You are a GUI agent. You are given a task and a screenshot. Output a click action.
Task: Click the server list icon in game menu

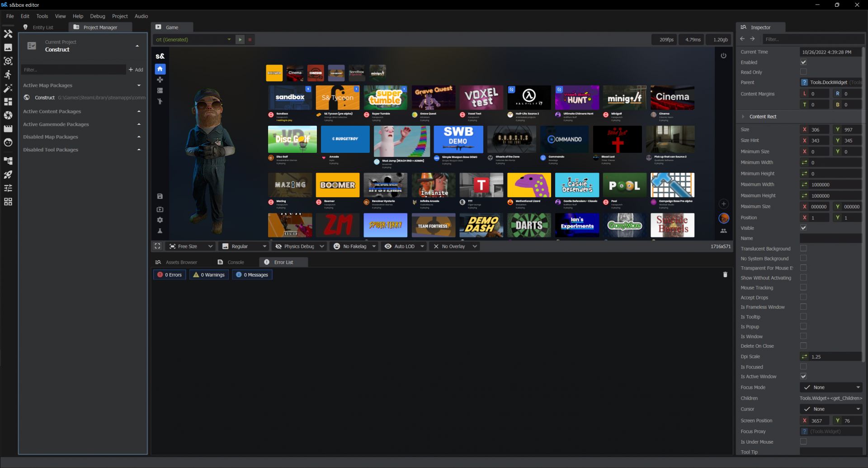(160, 90)
